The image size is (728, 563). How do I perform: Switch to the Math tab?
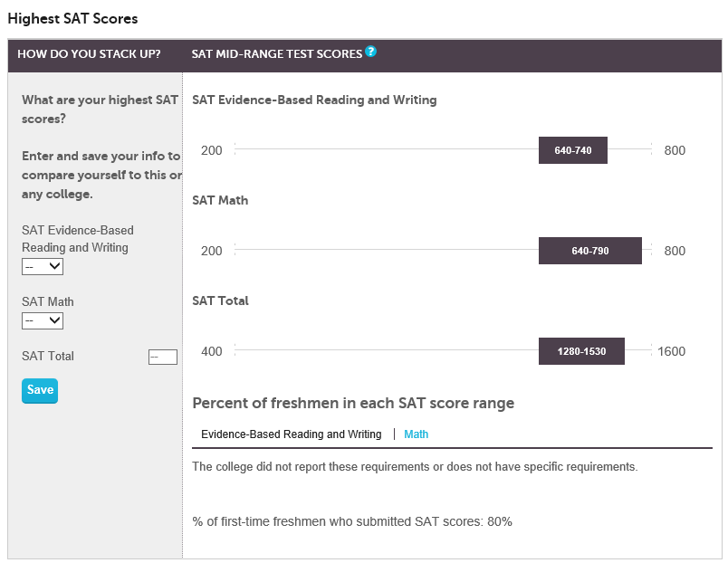[416, 434]
